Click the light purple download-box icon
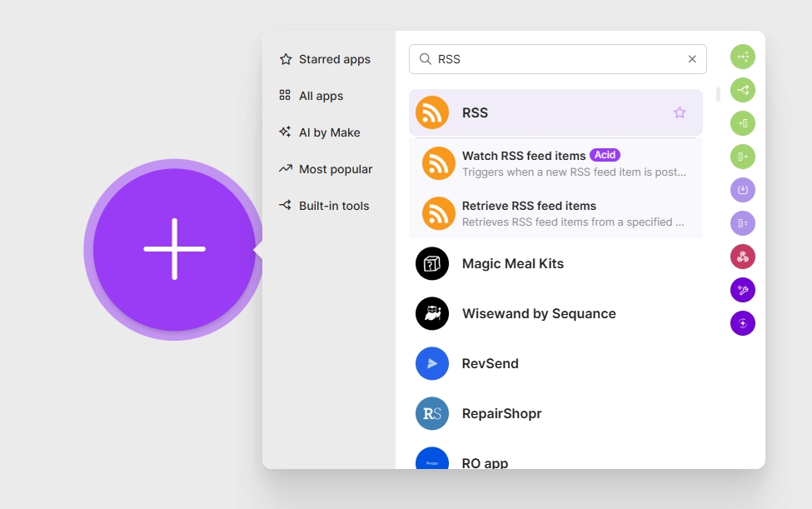This screenshot has width=812, height=509. (743, 190)
